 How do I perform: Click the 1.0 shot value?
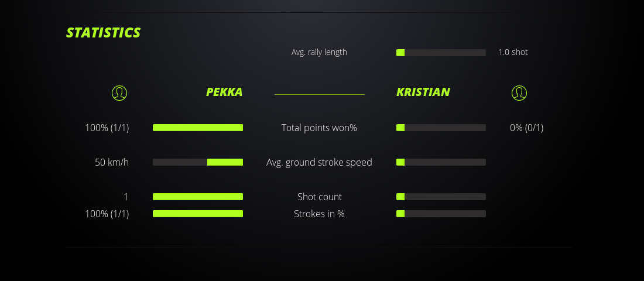[x=513, y=52]
